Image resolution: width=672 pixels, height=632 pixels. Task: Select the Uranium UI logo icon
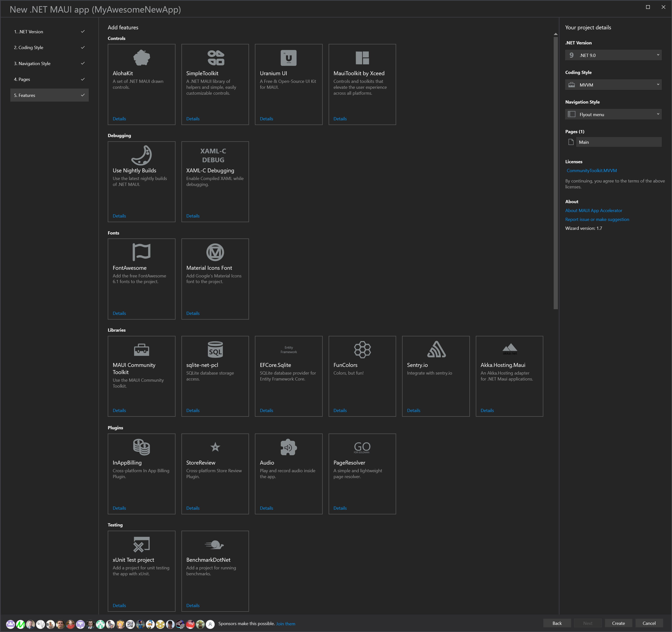[288, 58]
